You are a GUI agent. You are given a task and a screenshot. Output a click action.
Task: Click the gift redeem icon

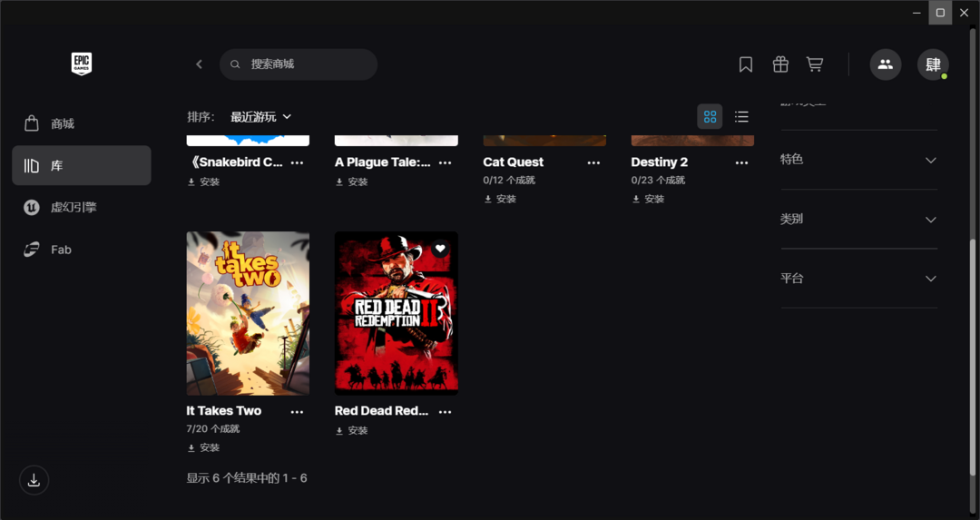pos(780,64)
